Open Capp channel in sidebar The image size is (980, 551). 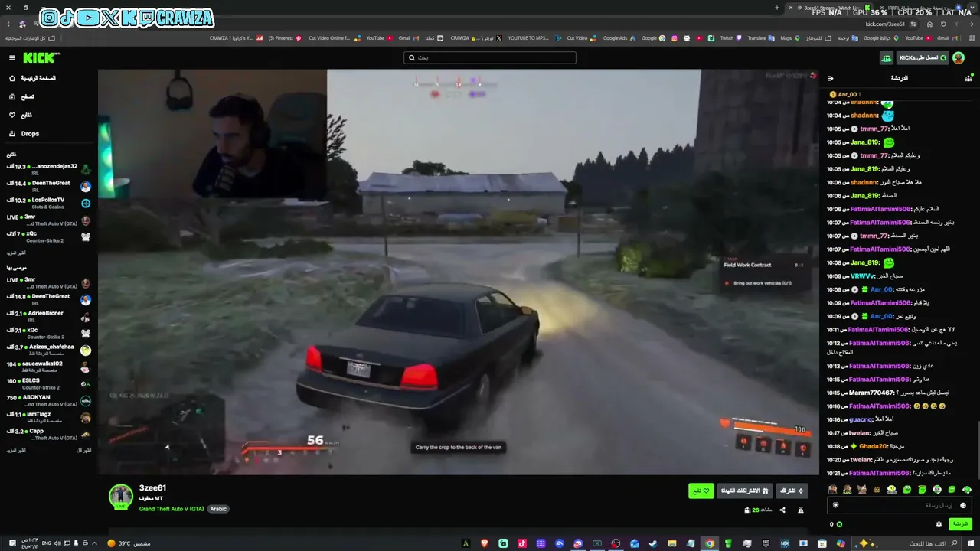coord(49,434)
